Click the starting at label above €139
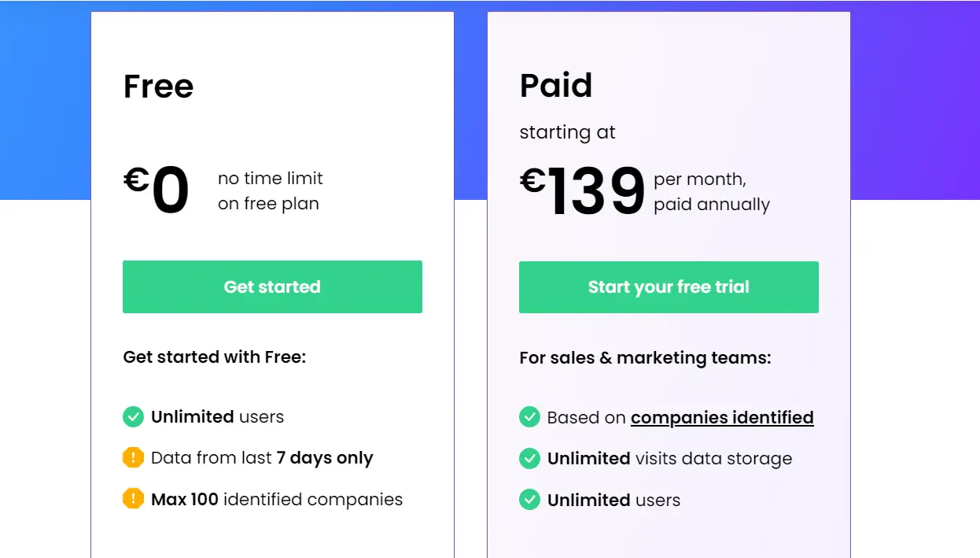 [x=567, y=132]
